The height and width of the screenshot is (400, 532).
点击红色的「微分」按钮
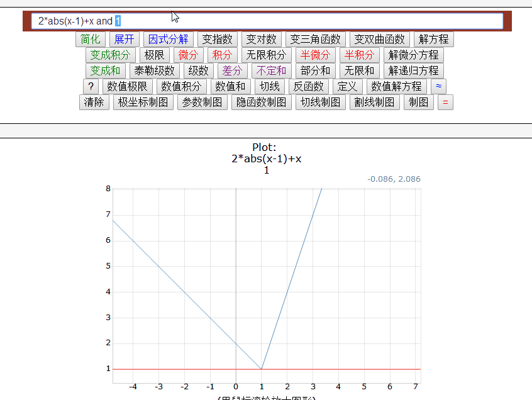click(x=189, y=55)
